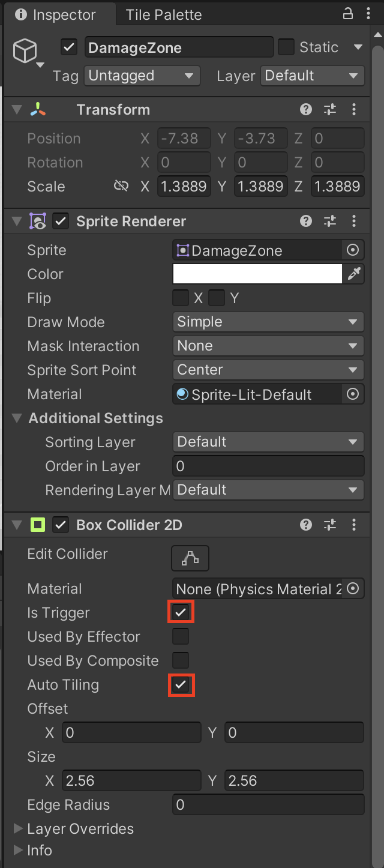Screen dimensions: 384x868
Task: Click the Sprite object picker circle
Action: tap(353, 250)
